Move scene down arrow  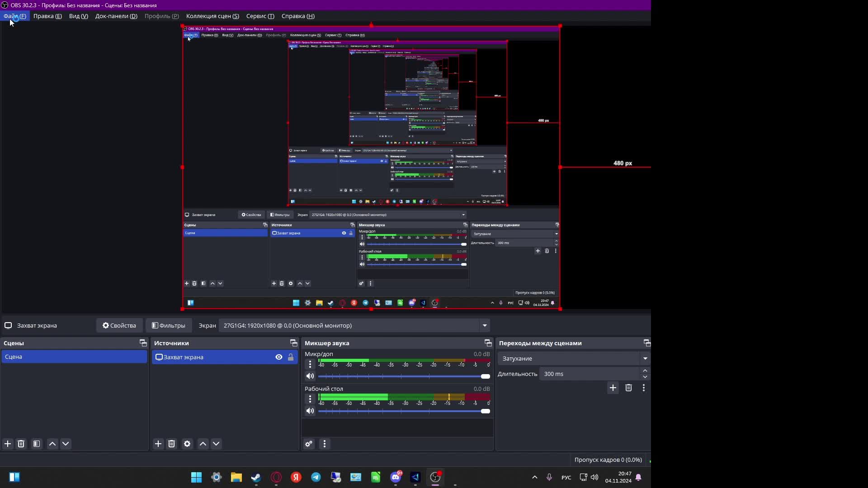[x=66, y=444]
